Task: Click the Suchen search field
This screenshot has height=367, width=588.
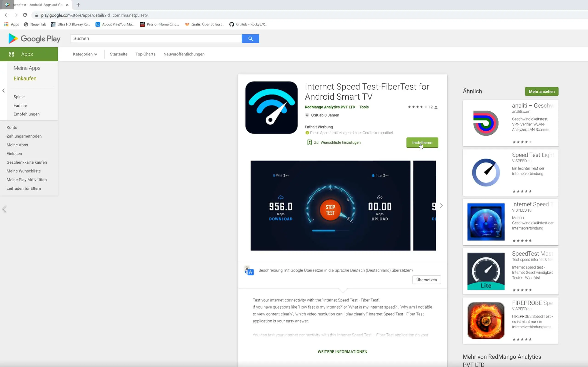Action: coord(156,39)
